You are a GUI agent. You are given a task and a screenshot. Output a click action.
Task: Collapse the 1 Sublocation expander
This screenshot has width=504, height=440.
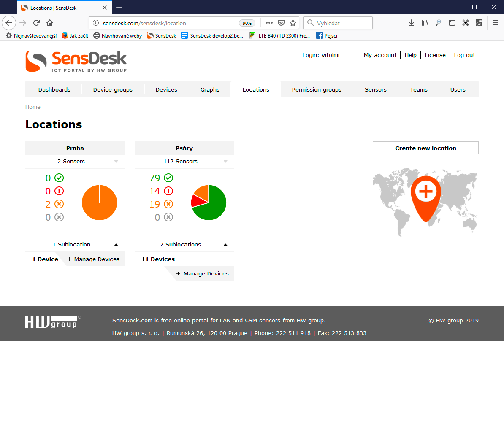[116, 245]
